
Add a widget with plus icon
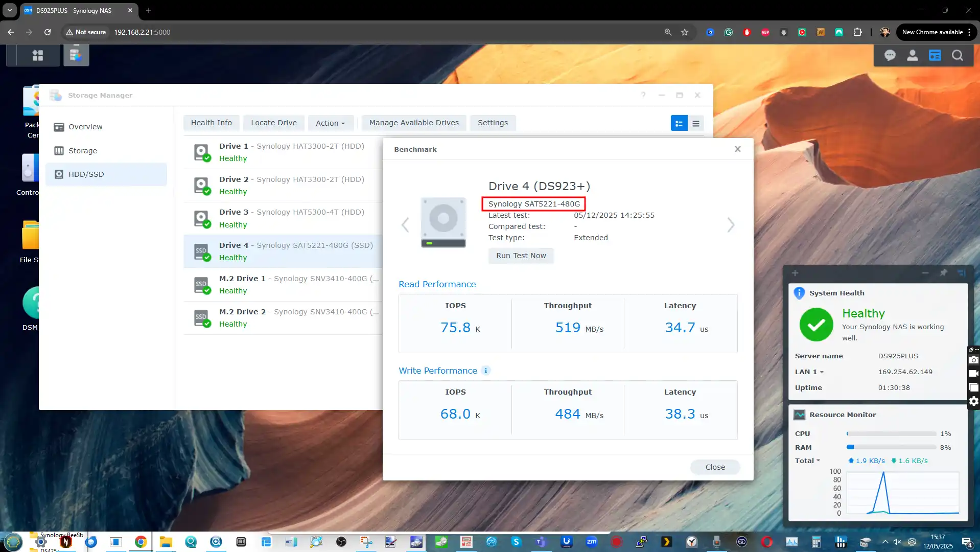point(795,273)
